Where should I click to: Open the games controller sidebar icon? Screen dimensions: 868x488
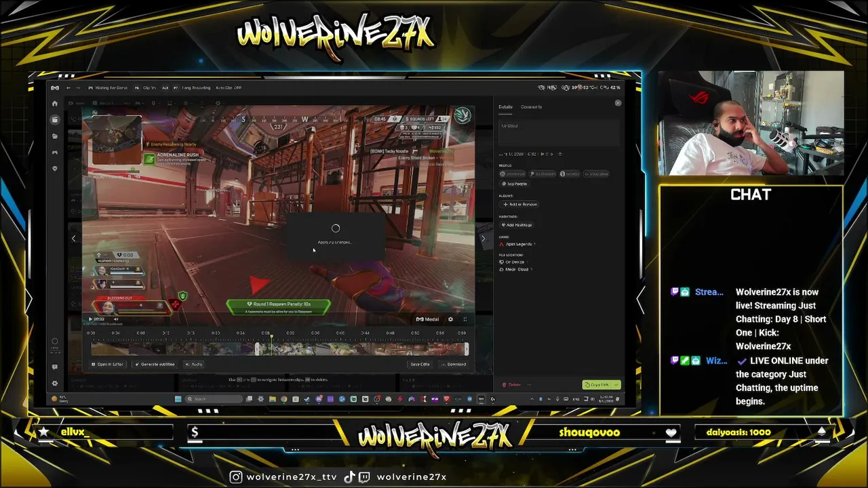(55, 152)
